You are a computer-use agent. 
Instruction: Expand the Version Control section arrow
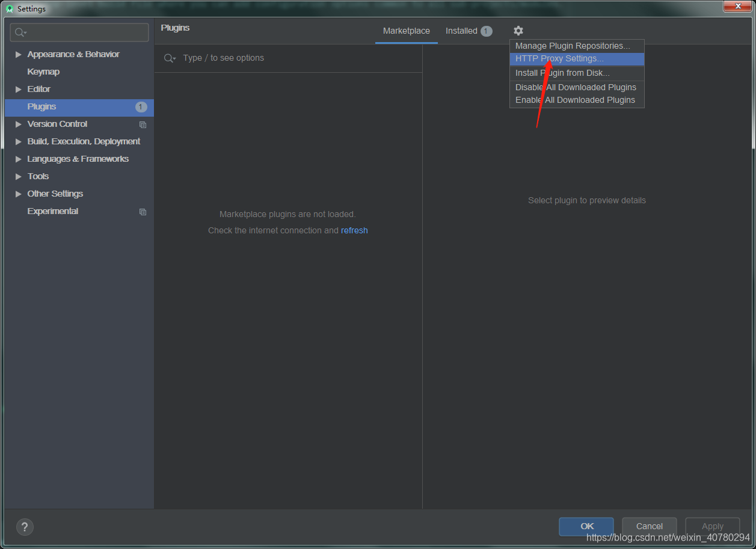pos(19,124)
